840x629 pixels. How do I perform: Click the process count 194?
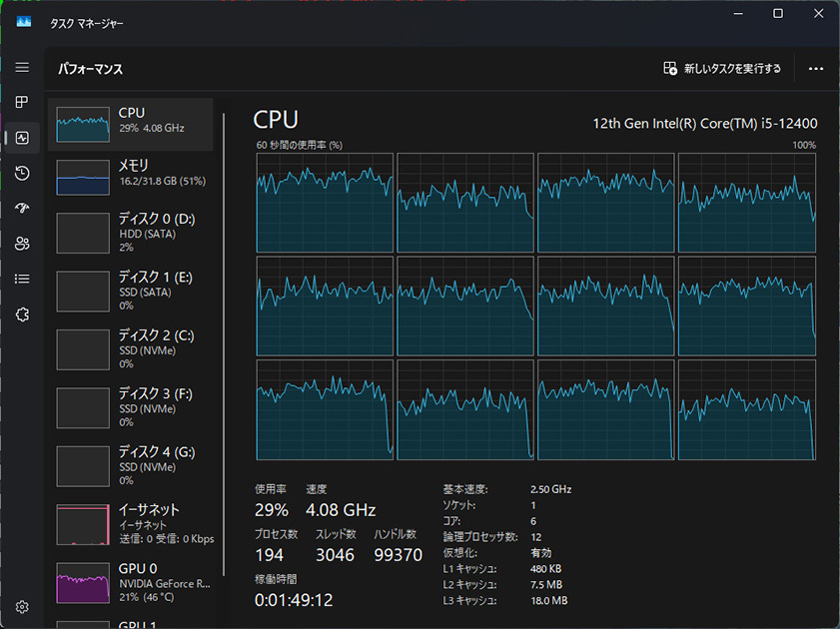[269, 555]
